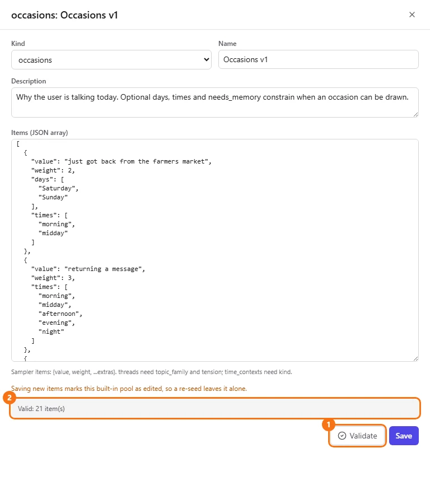Open the Kind dropdown showing occasions
The height and width of the screenshot is (504, 430).
111,60
